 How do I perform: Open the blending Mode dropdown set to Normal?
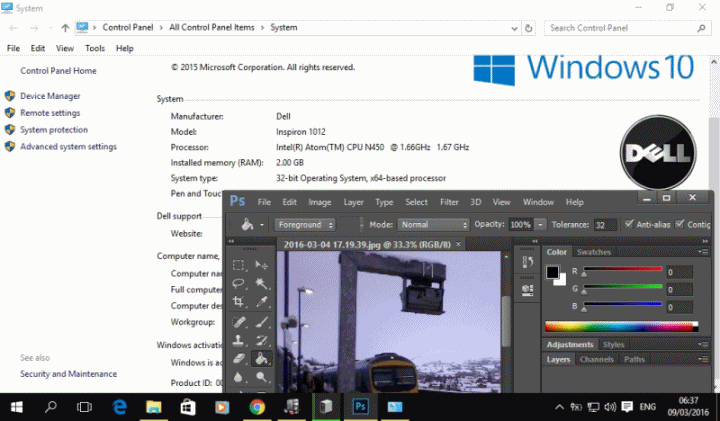pyautogui.click(x=433, y=225)
